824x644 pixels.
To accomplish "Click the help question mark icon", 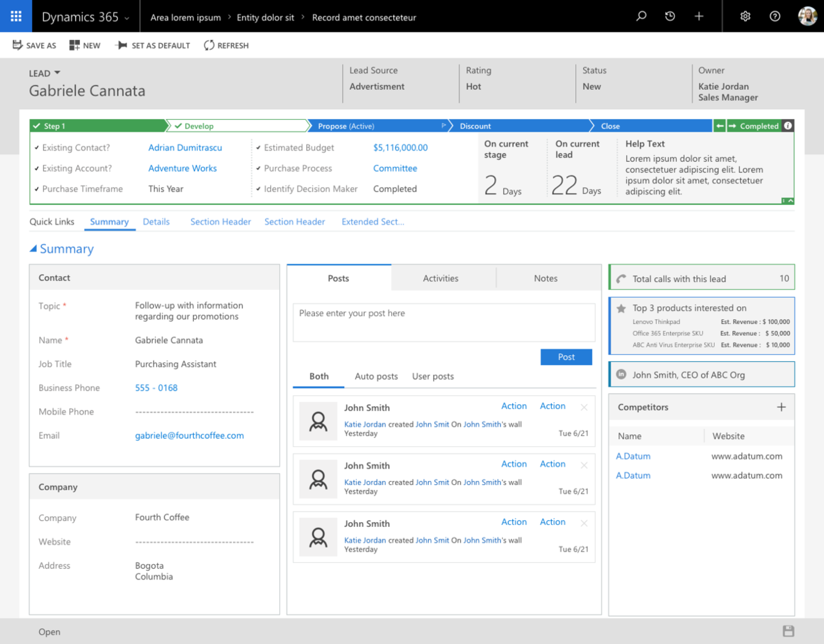I will [775, 16].
